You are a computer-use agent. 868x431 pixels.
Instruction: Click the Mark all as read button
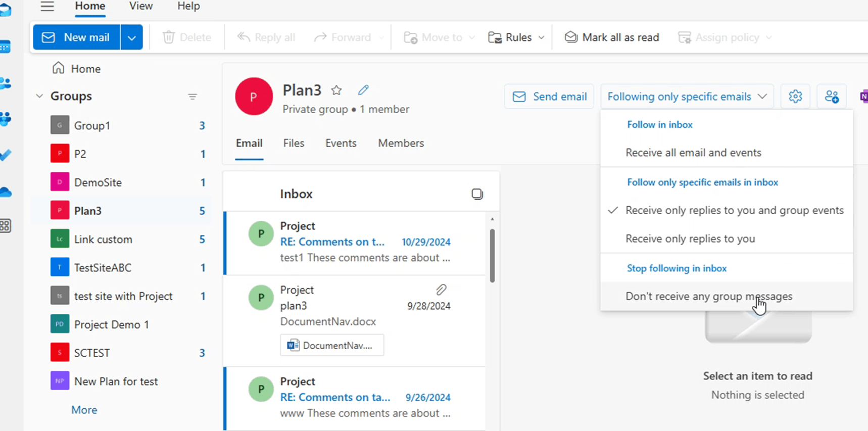612,37
